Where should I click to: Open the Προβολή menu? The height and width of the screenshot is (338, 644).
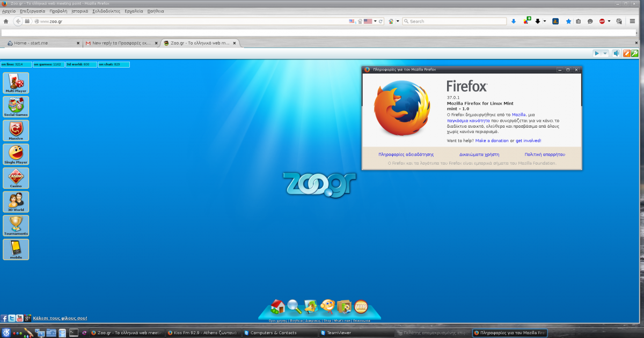58,11
